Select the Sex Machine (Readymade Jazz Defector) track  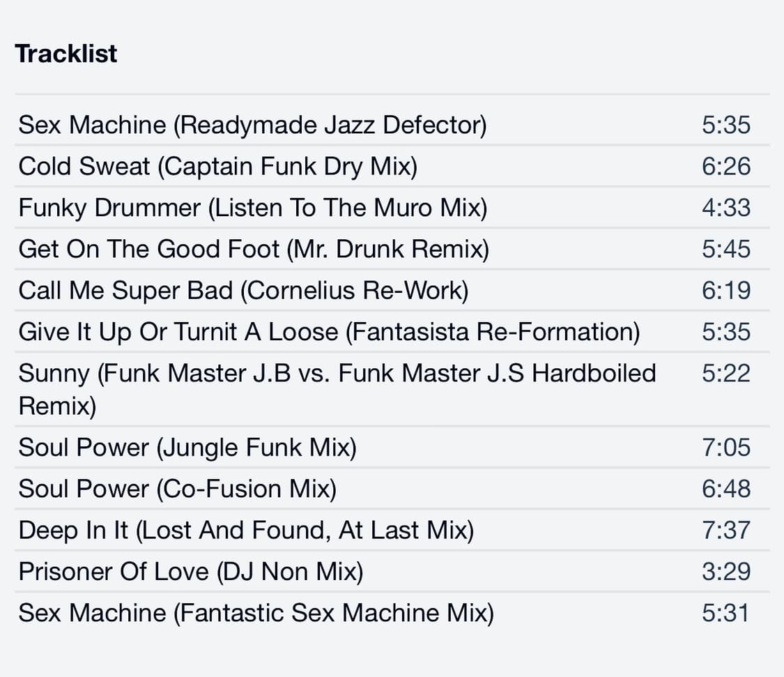(x=252, y=125)
